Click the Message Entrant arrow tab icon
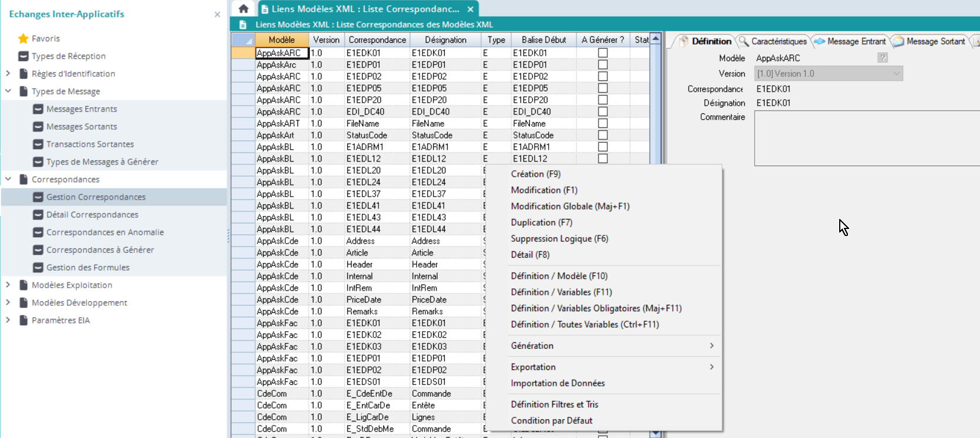This screenshot has height=438, width=980. pyautogui.click(x=819, y=41)
